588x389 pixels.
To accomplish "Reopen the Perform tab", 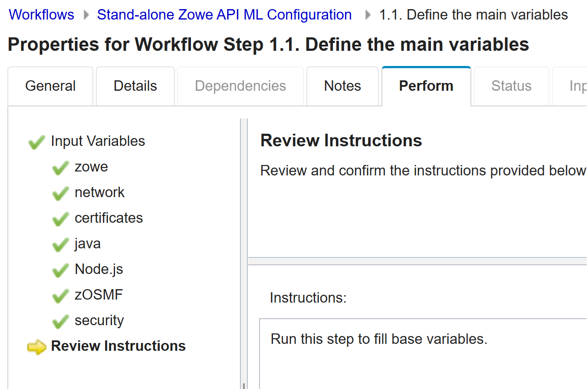I will click(x=426, y=86).
